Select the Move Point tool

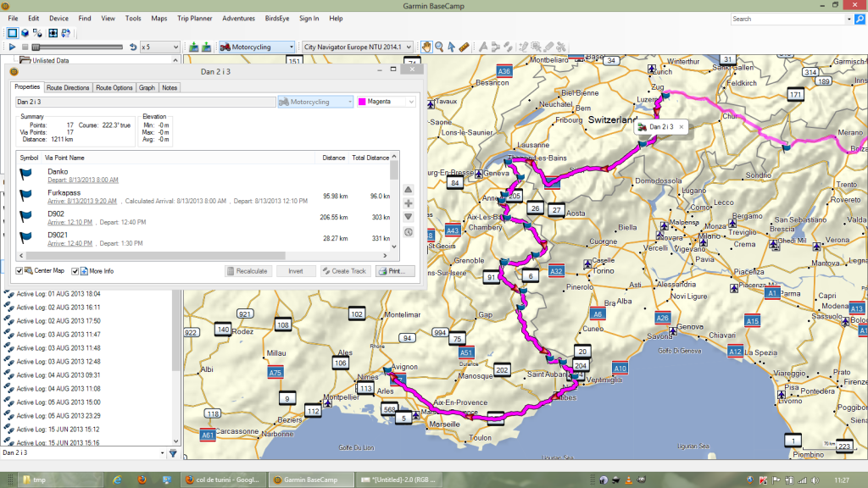[536, 47]
